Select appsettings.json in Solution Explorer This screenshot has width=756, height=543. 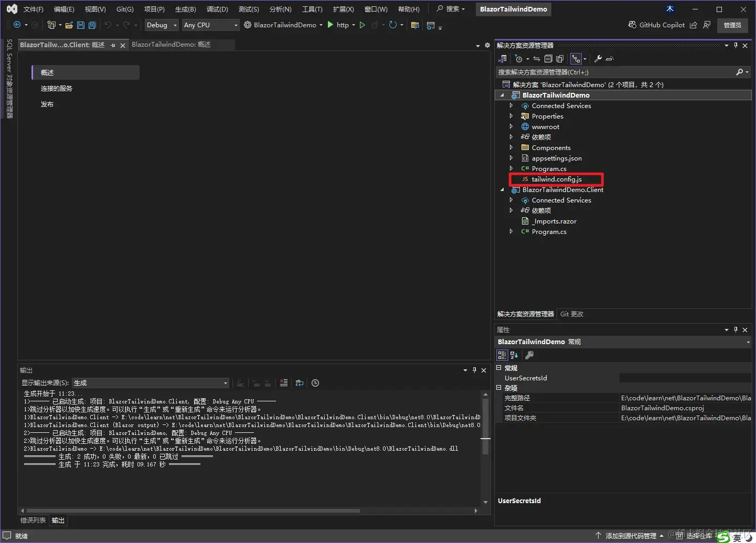coord(557,158)
